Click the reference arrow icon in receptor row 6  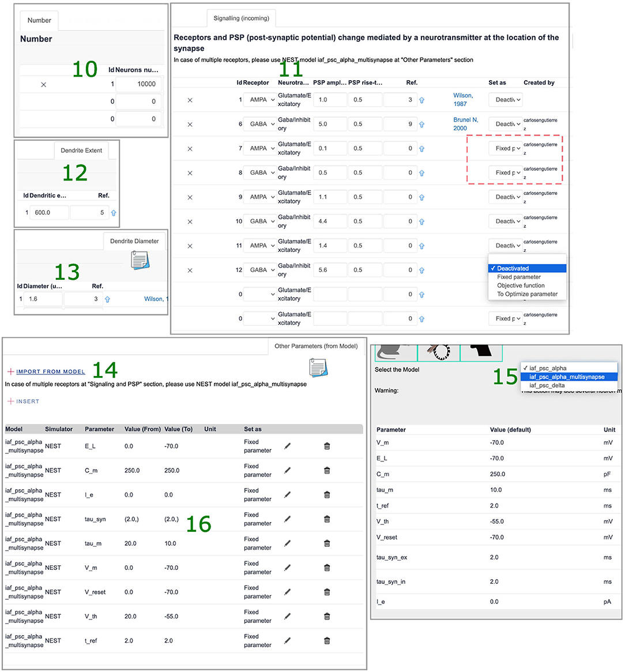pos(421,125)
